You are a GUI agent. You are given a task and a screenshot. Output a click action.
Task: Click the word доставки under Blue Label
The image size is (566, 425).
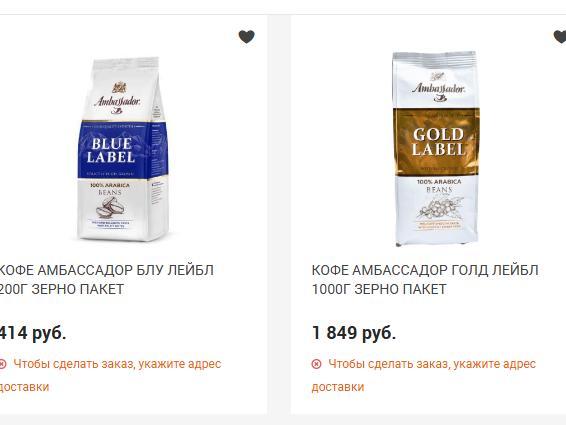tap(24, 387)
